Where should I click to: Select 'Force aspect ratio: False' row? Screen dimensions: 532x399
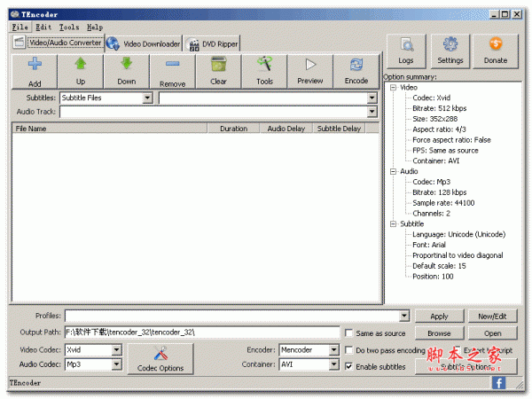pos(451,140)
